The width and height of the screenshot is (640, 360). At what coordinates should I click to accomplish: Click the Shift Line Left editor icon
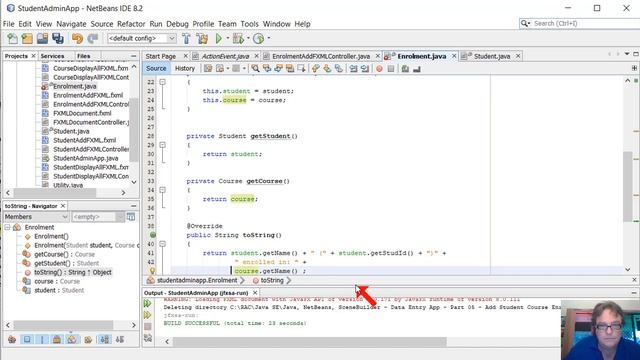(353, 69)
